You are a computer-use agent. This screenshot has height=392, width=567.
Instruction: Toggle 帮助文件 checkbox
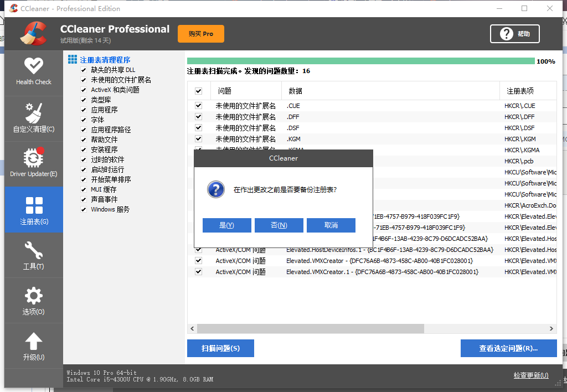click(84, 140)
